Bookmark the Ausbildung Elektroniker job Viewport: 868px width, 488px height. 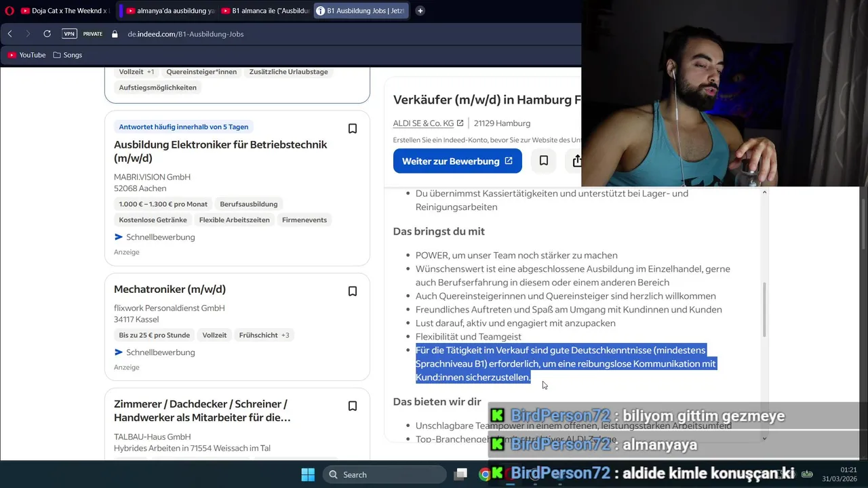click(353, 128)
